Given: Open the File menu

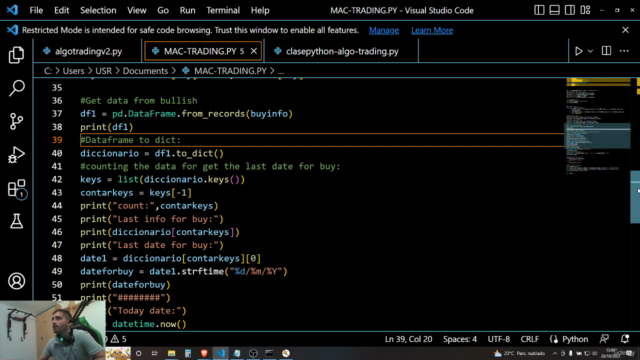Looking at the screenshot, I should pyautogui.click(x=36, y=10).
